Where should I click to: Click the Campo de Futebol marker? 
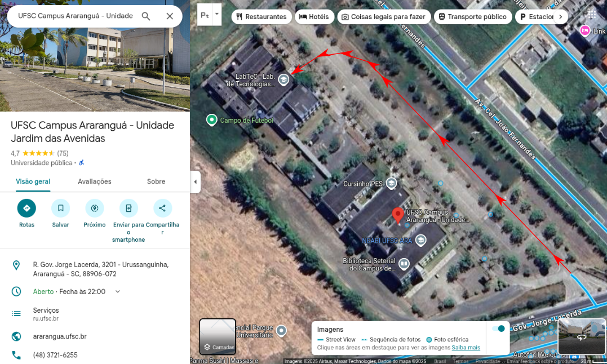pyautogui.click(x=211, y=120)
